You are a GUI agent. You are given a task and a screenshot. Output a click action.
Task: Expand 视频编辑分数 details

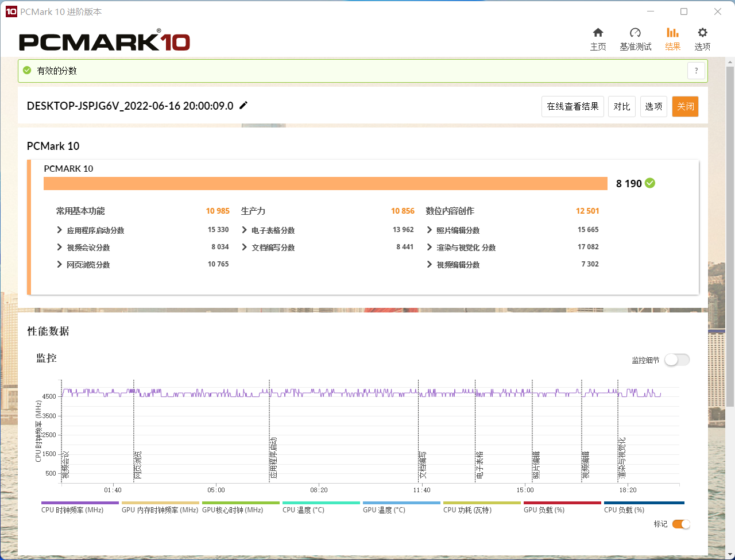pos(429,264)
